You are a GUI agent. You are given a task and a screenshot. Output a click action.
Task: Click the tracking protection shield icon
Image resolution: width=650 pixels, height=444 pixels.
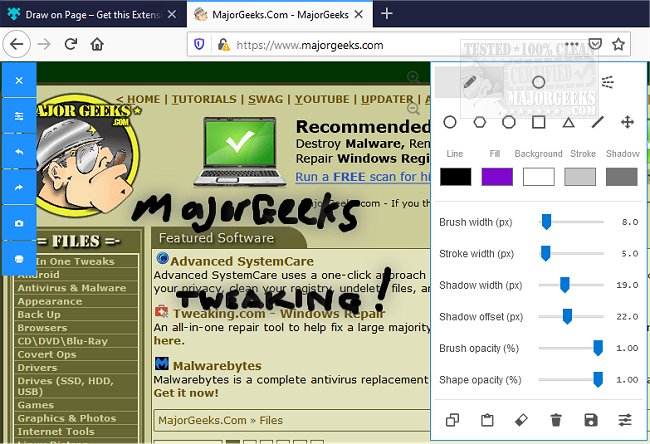point(199,44)
